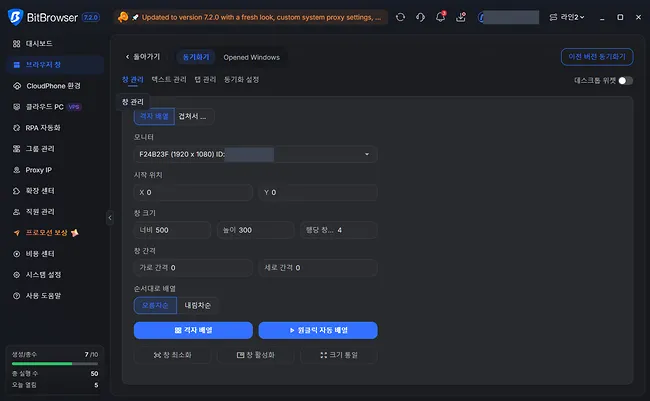Click the update announcement banner text
The image size is (650, 401).
[x=261, y=17]
